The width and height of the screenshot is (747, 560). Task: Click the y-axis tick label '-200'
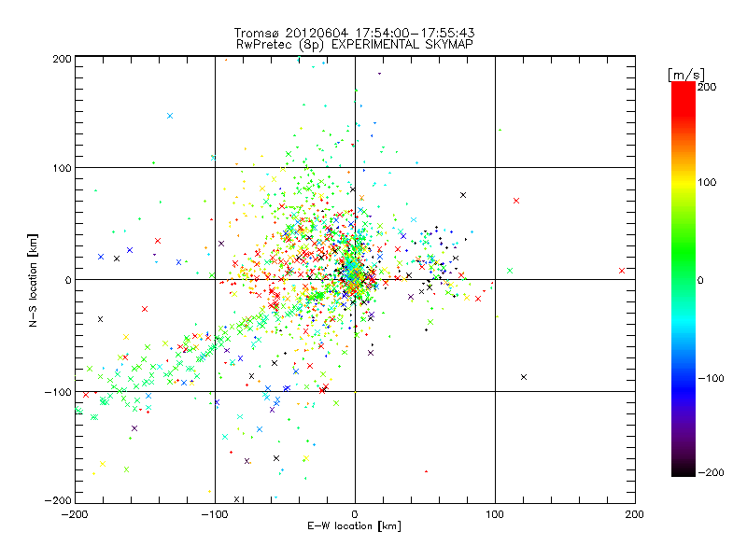(x=58, y=500)
